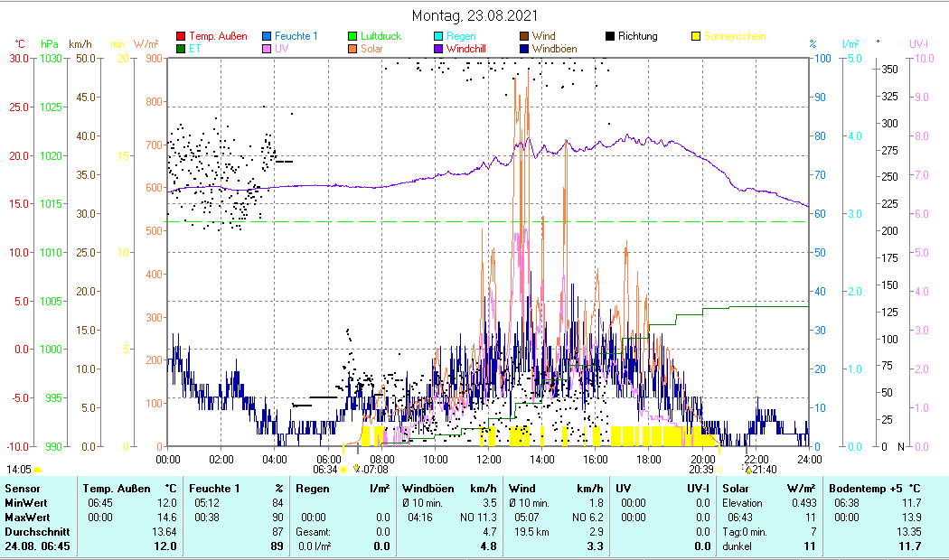Click the purple Windchill legend swatch
This screenshot has width=949, height=560.
tap(439, 49)
